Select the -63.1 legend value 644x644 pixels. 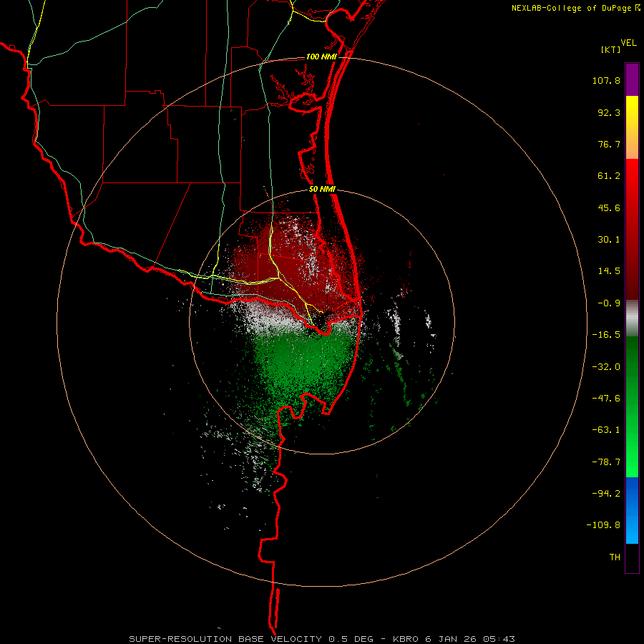(x=606, y=430)
